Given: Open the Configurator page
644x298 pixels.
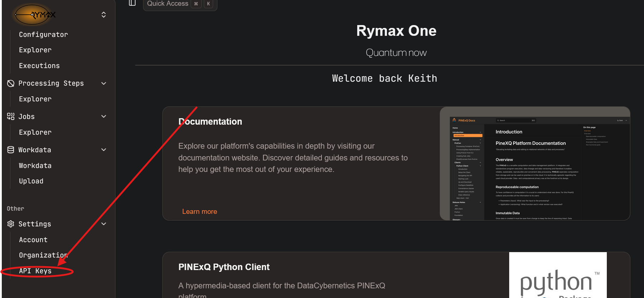Looking at the screenshot, I should click(x=43, y=35).
